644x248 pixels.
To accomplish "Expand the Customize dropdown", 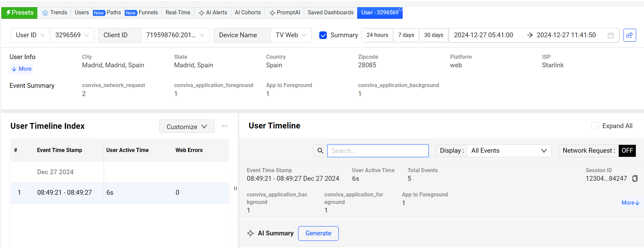I will click(x=187, y=126).
